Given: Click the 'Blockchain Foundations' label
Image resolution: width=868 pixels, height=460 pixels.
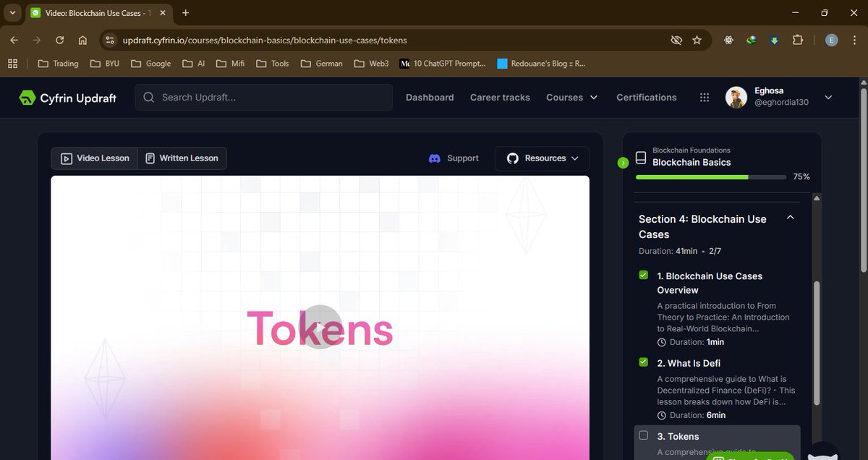Looking at the screenshot, I should (x=692, y=150).
